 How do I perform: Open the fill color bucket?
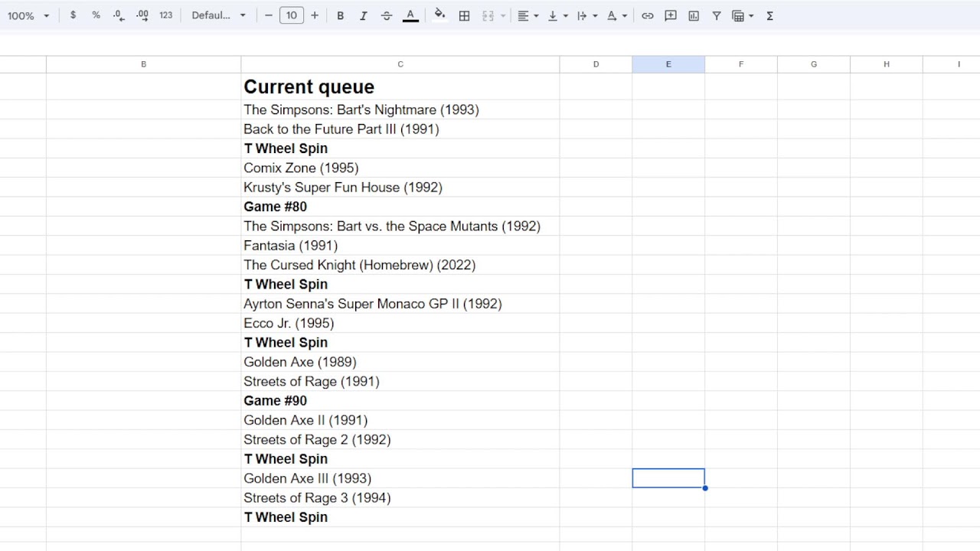pos(439,15)
